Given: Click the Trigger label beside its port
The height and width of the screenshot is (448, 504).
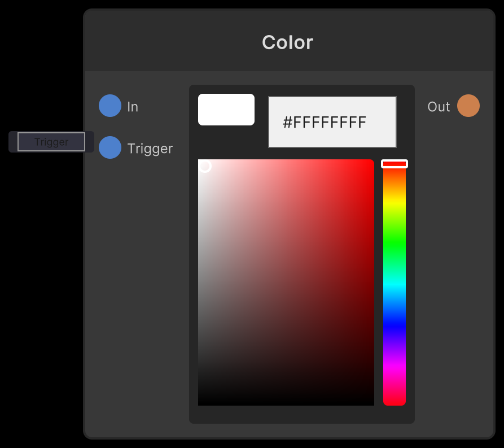Looking at the screenshot, I should tap(149, 148).
